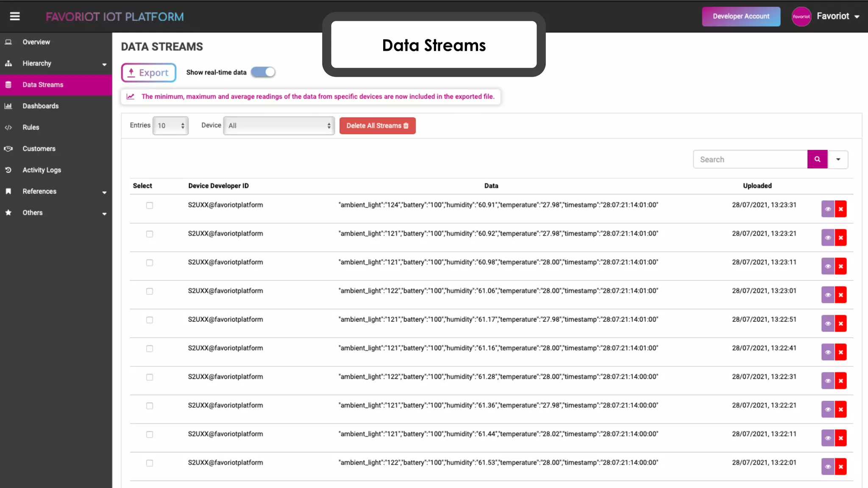Viewport: 868px width, 488px height.
Task: Delete stream uploaded at 13:23:11
Action: click(x=841, y=266)
